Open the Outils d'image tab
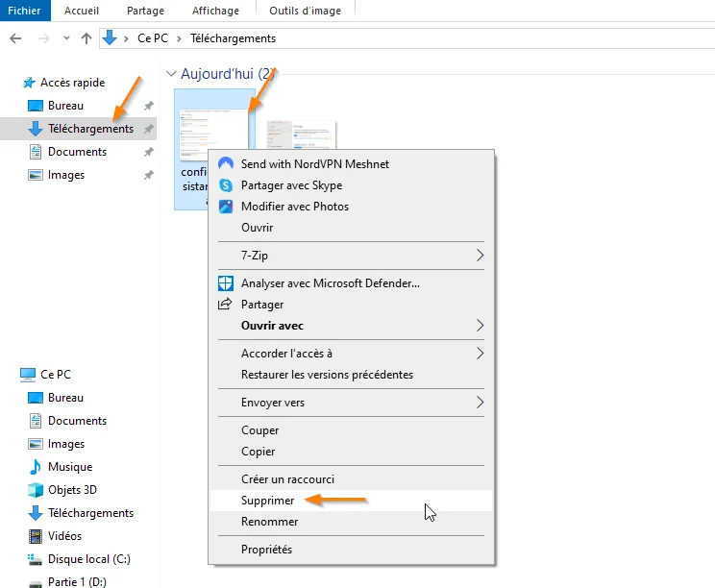 click(305, 11)
